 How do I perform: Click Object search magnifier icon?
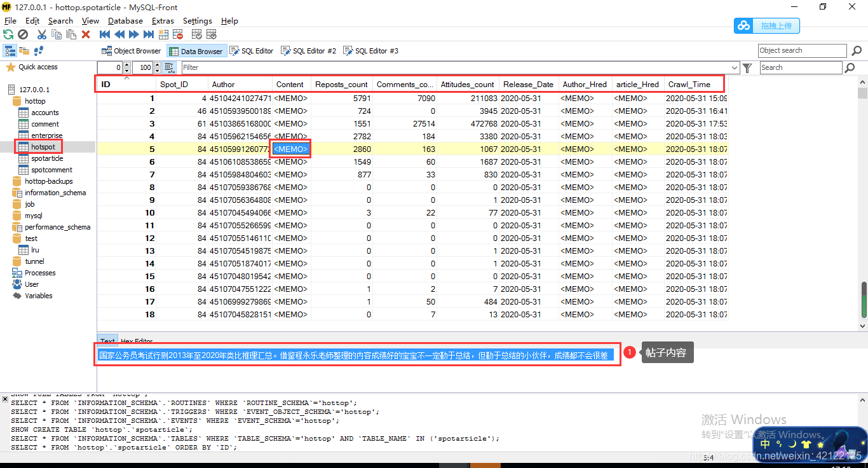pyautogui.click(x=855, y=51)
